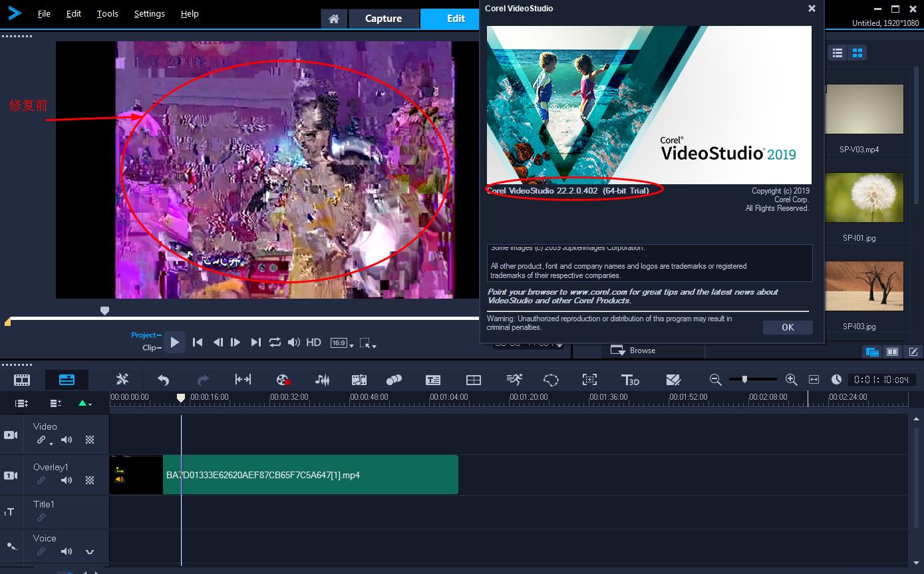
Task: Switch library to list view
Action: coord(838,53)
